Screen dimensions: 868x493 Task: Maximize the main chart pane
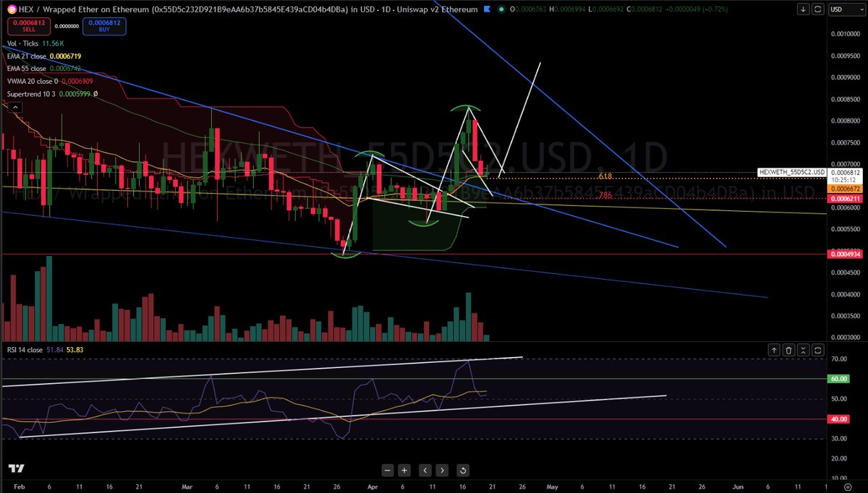(817, 9)
